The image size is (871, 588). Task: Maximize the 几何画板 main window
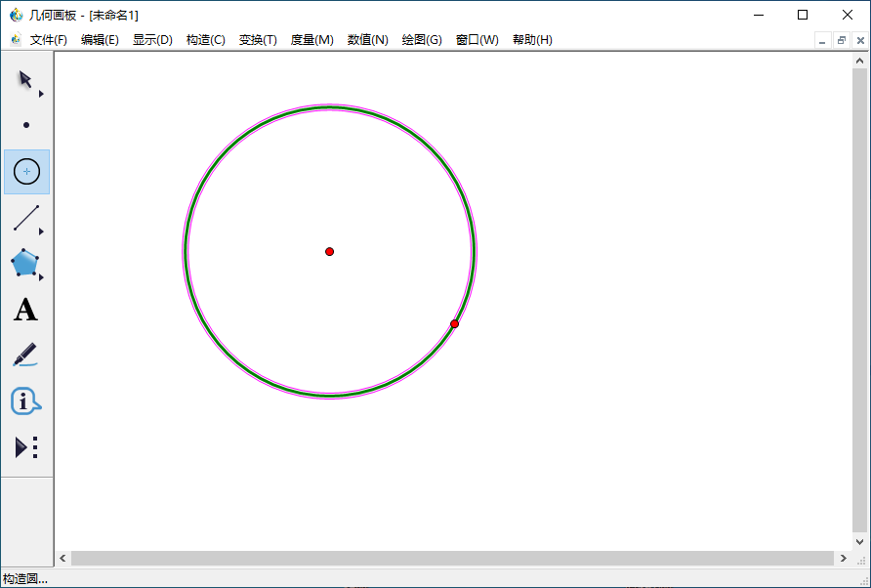pos(803,15)
